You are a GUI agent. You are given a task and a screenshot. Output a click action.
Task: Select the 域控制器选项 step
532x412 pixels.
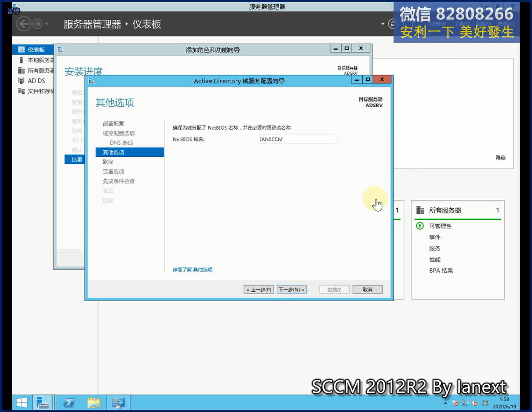tap(119, 133)
